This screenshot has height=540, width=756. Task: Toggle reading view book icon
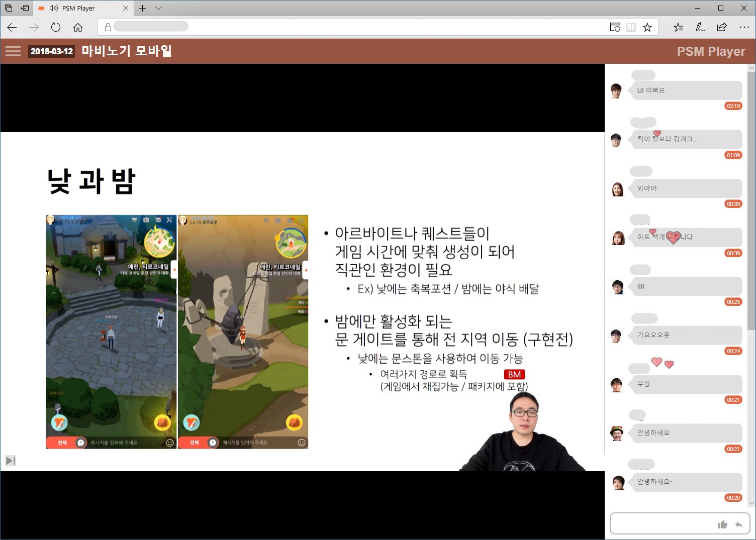click(631, 28)
